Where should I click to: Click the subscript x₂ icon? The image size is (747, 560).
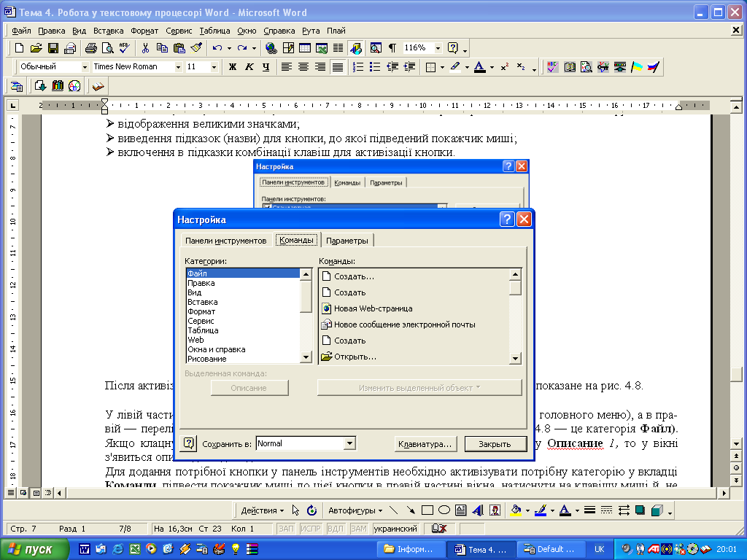point(521,66)
